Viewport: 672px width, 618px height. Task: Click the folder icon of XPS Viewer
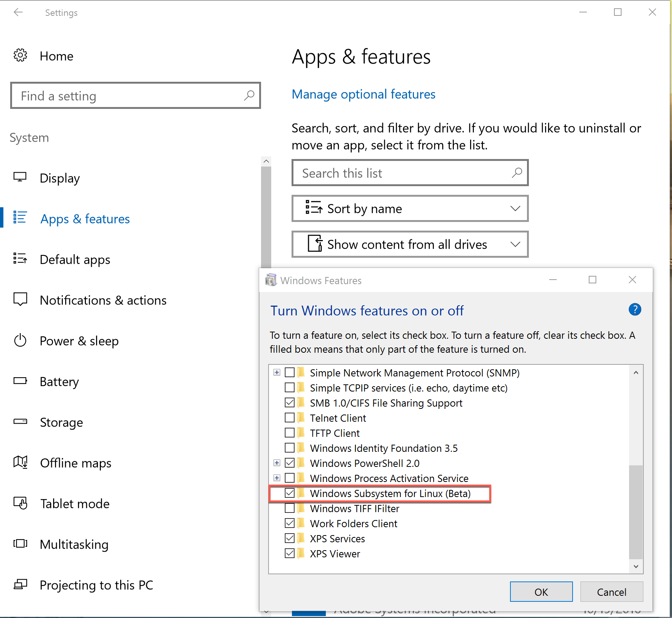point(301,553)
